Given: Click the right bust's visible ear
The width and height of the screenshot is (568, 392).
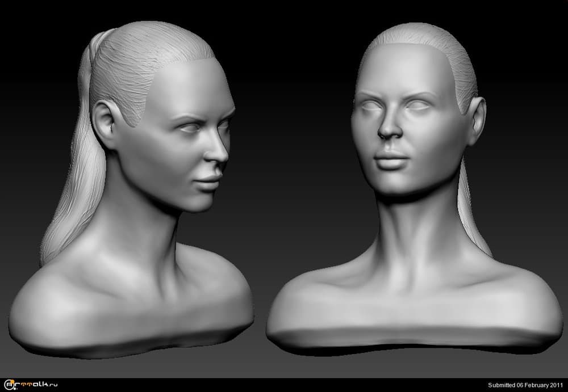Looking at the screenshot, I should pyautogui.click(x=478, y=119).
